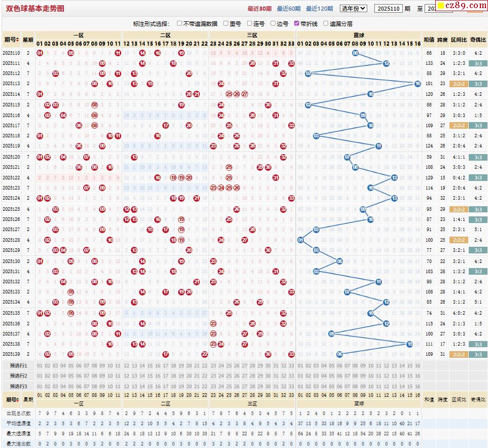Open the 选年份 year dropdown
Screen dimensions: 488x448
pos(353,9)
